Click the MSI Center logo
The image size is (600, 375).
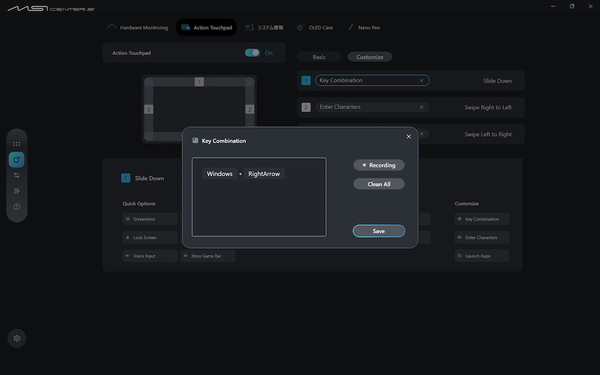[x=51, y=8]
